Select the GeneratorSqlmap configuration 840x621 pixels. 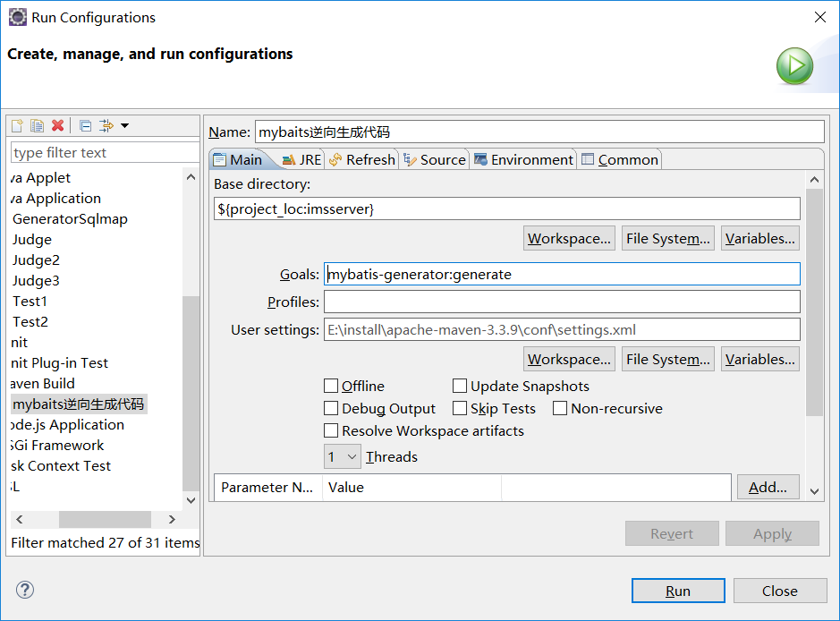tap(71, 218)
